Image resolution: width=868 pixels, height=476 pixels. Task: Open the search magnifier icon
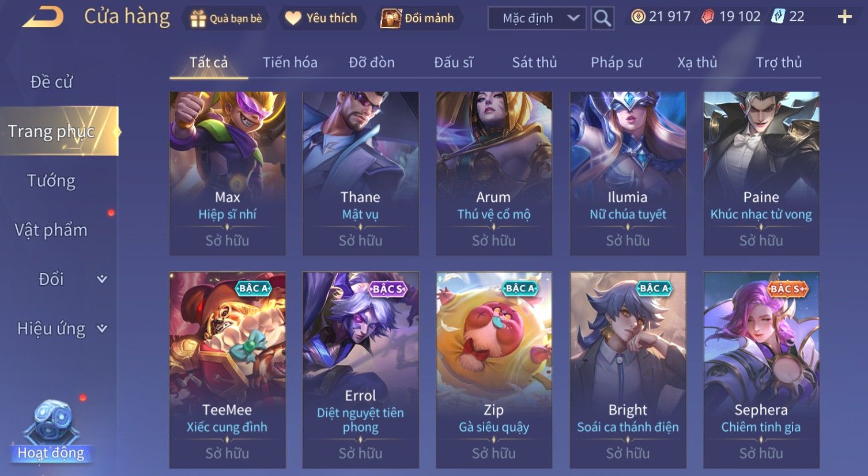click(x=602, y=18)
